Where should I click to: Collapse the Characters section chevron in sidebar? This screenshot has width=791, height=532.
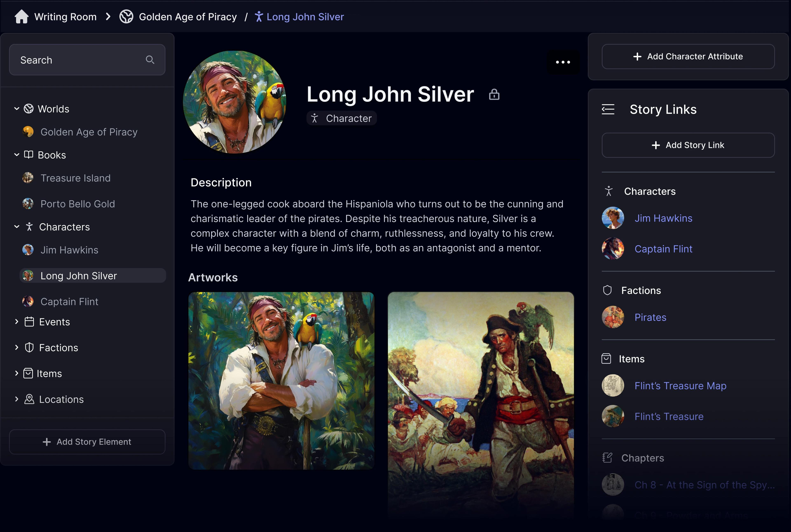[16, 227]
